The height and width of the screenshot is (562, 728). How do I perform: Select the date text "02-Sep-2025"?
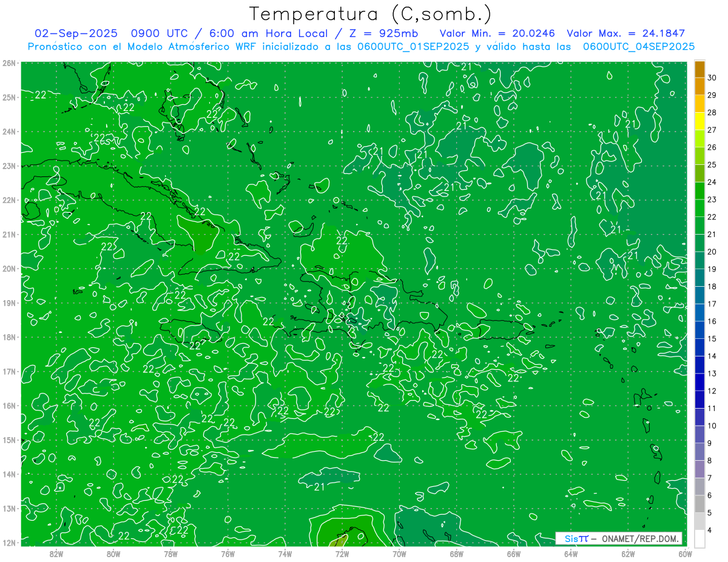[x=76, y=33]
